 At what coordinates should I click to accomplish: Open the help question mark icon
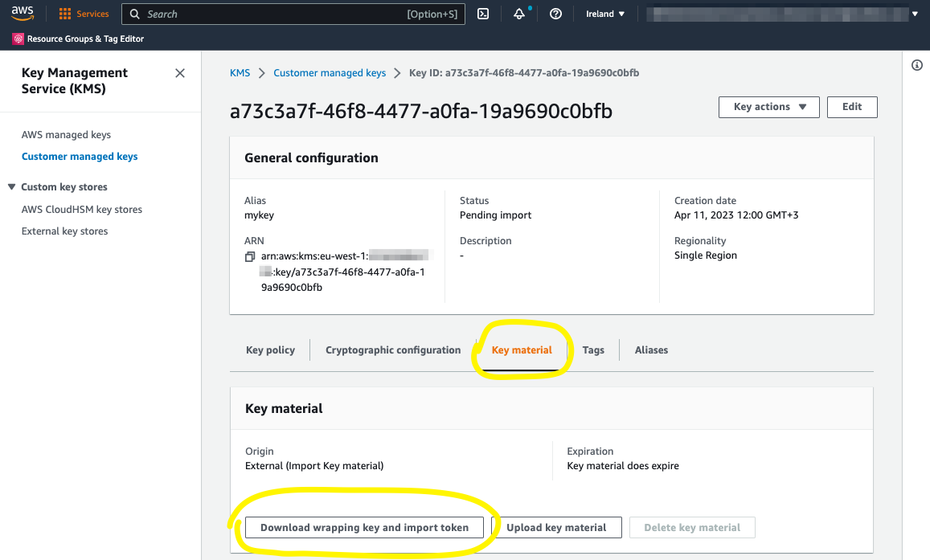tap(555, 14)
